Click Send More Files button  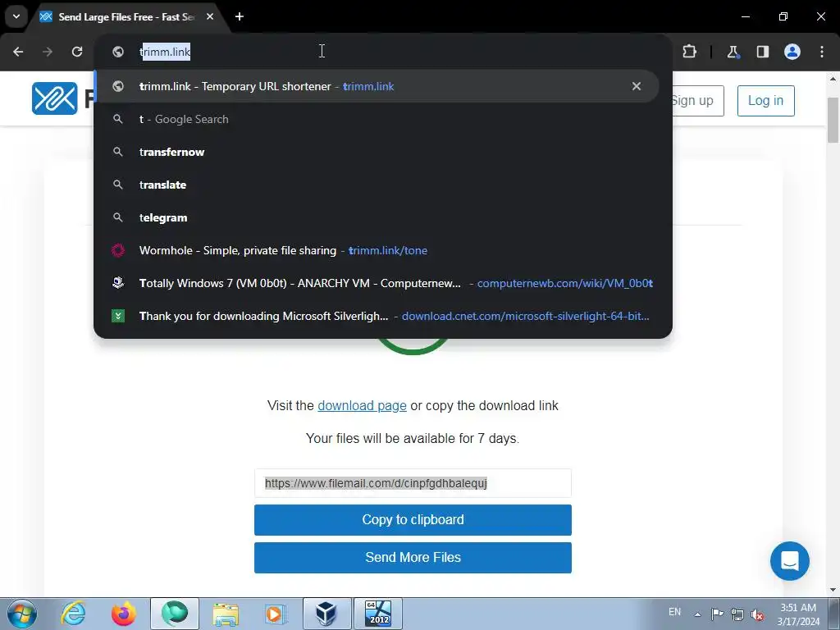[413, 557]
